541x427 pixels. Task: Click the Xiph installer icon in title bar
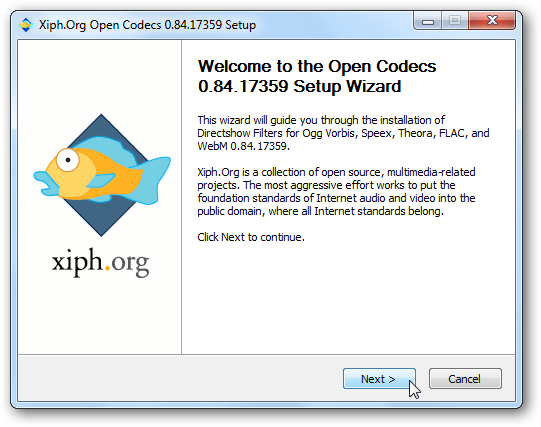[x=26, y=25]
